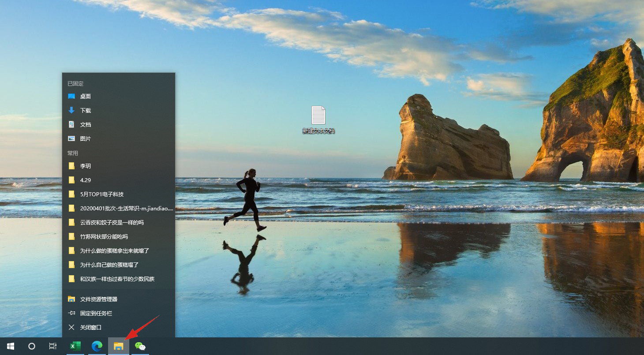Click the File Explorer taskbar icon
644x355 pixels.
pos(119,346)
